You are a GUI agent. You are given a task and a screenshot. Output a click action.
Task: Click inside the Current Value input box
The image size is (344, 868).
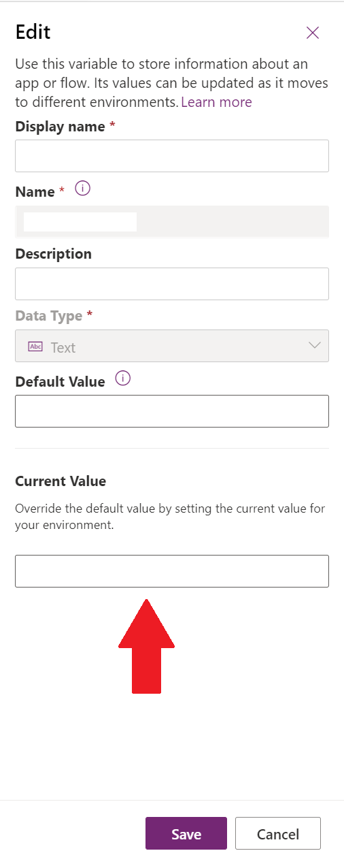[x=172, y=571]
